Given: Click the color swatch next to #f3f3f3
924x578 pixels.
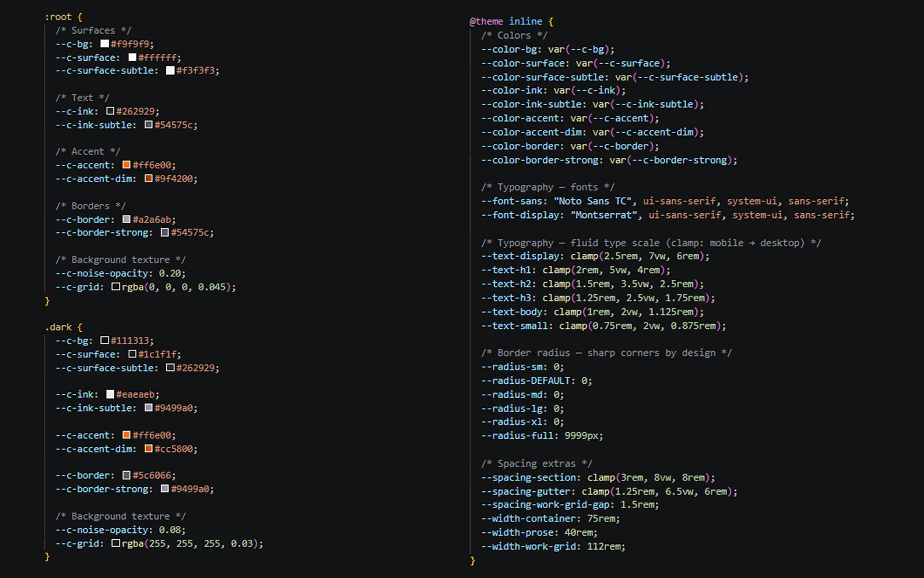Looking at the screenshot, I should (x=170, y=71).
